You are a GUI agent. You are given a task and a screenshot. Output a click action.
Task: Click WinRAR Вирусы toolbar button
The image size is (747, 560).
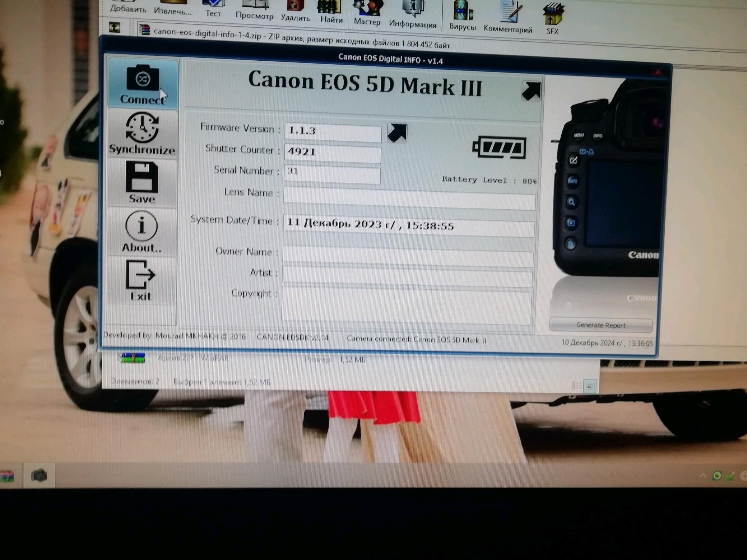click(463, 16)
